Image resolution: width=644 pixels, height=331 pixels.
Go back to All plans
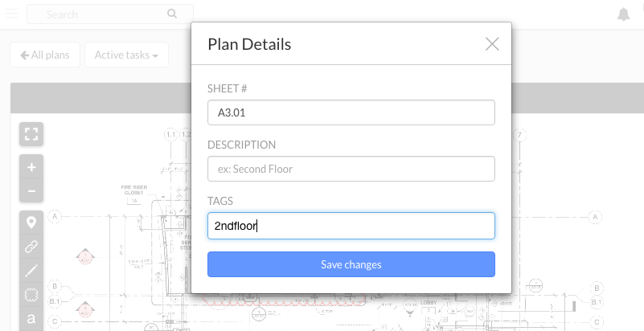coord(45,55)
